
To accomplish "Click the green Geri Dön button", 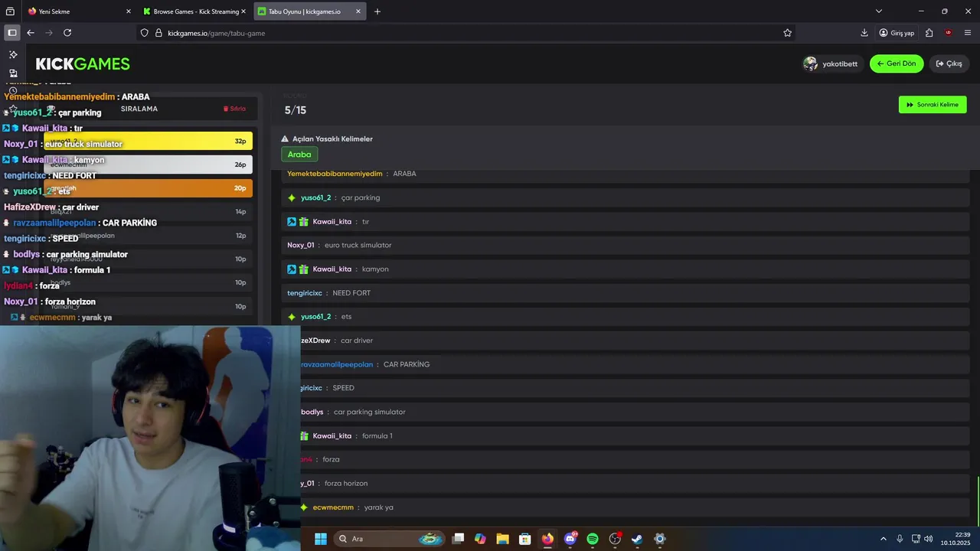I will (x=897, y=64).
